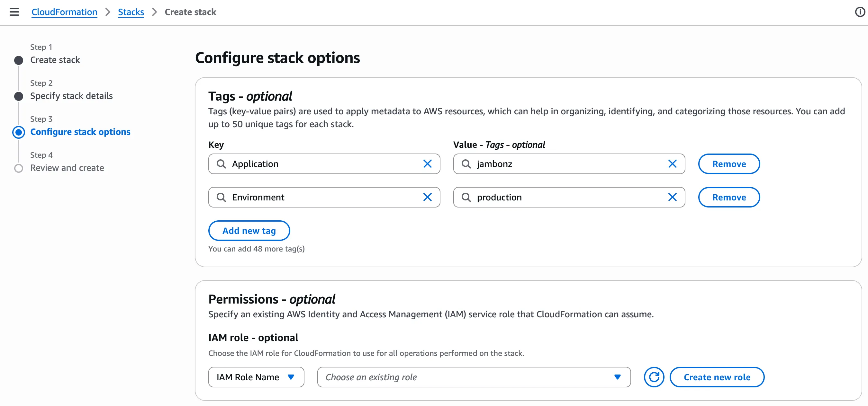Select Step 4 Review and create
This screenshot has width=868, height=406.
click(67, 168)
